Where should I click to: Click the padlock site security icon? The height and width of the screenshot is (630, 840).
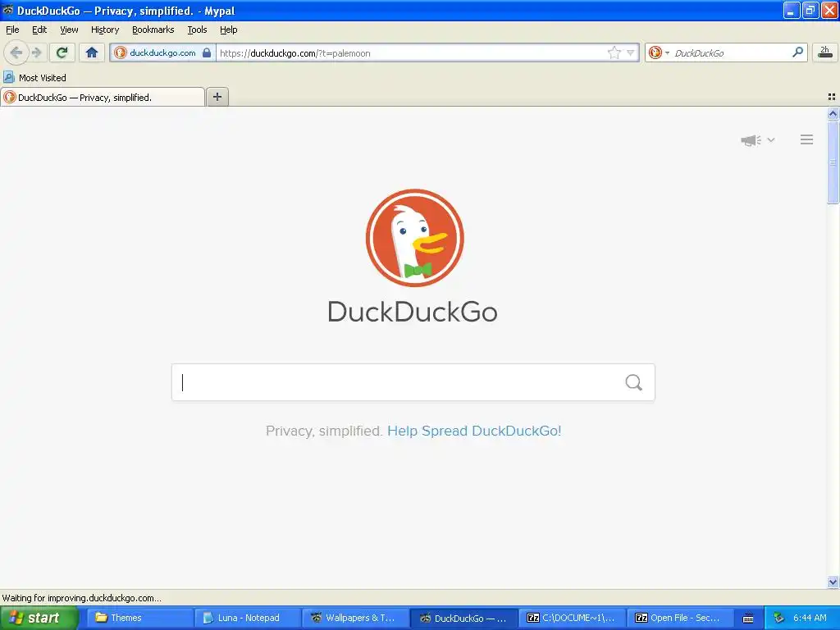click(x=206, y=52)
